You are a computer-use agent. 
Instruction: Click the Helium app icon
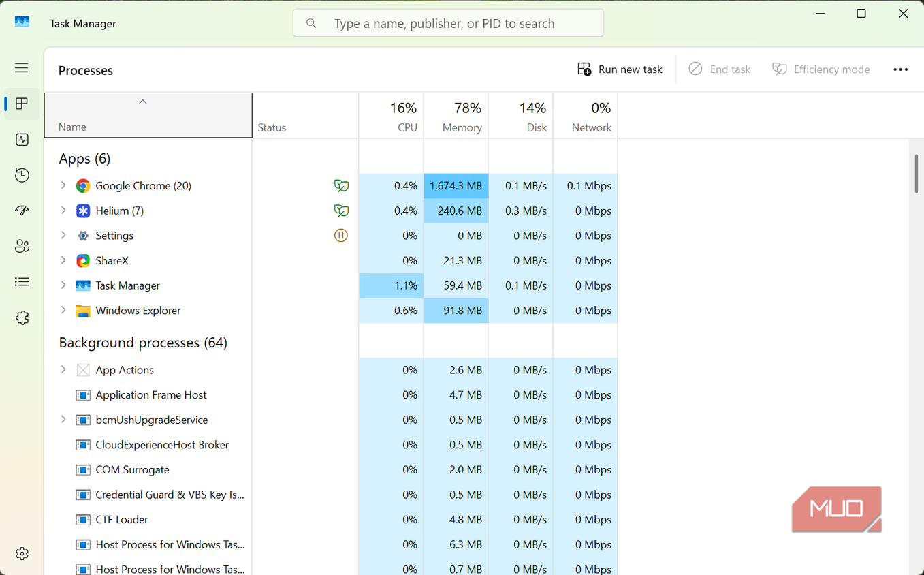83,211
